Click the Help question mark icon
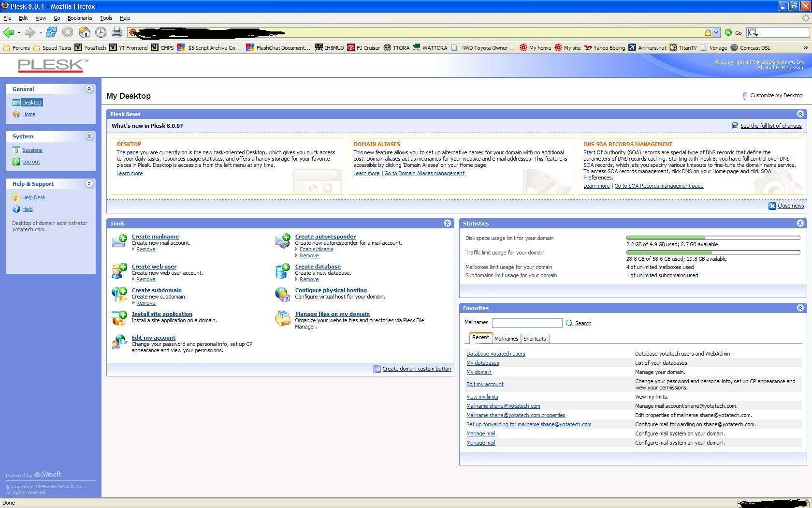The image size is (812, 508). click(16, 209)
